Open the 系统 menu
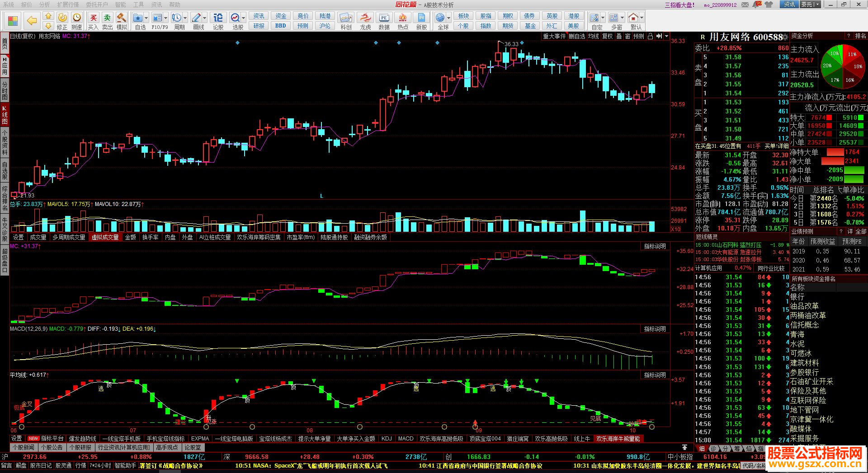 pos(8,5)
